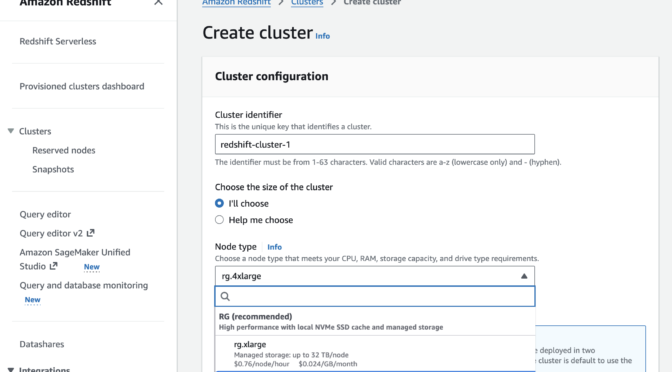Click the node type search field

375,296
